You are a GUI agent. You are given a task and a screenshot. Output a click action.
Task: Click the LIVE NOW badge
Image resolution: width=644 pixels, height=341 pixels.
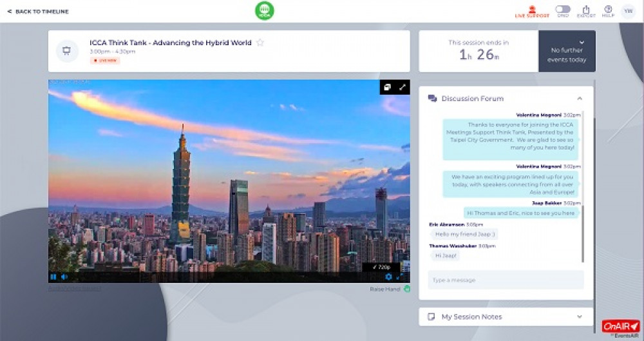tap(105, 61)
